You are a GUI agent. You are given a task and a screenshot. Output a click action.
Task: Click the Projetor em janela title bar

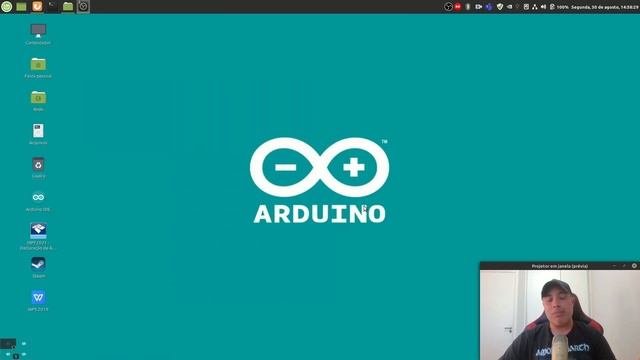[560, 266]
